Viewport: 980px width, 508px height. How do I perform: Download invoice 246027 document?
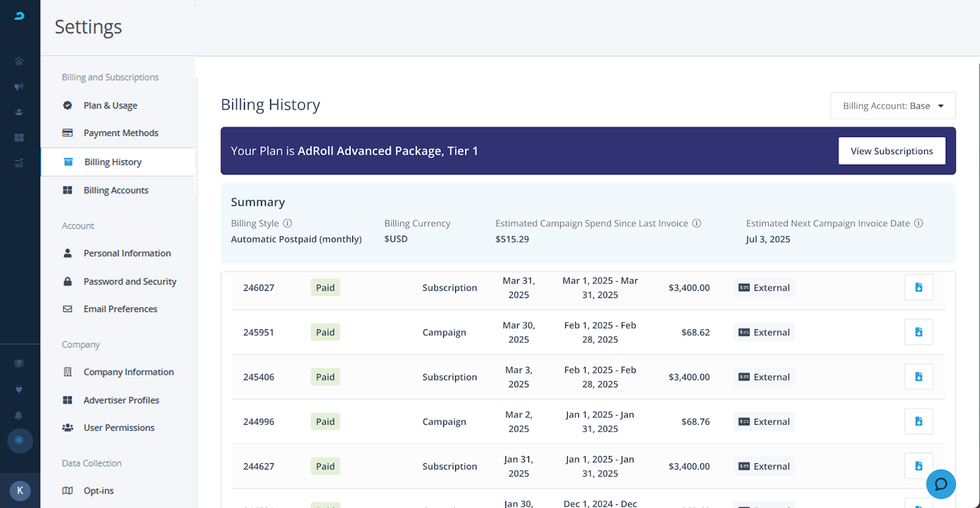pos(918,288)
